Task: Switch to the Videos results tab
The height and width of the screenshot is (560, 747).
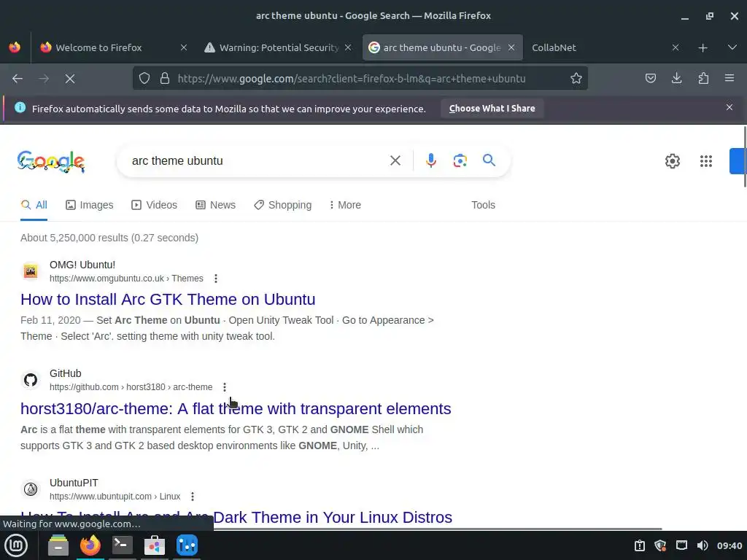Action: coord(155,205)
